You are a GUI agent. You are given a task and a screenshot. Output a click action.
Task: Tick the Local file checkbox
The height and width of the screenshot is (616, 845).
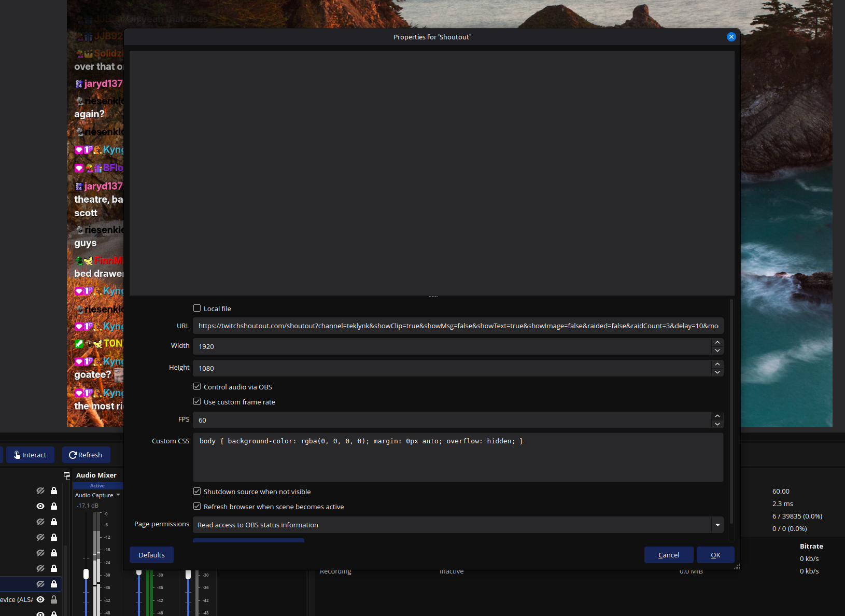197,308
